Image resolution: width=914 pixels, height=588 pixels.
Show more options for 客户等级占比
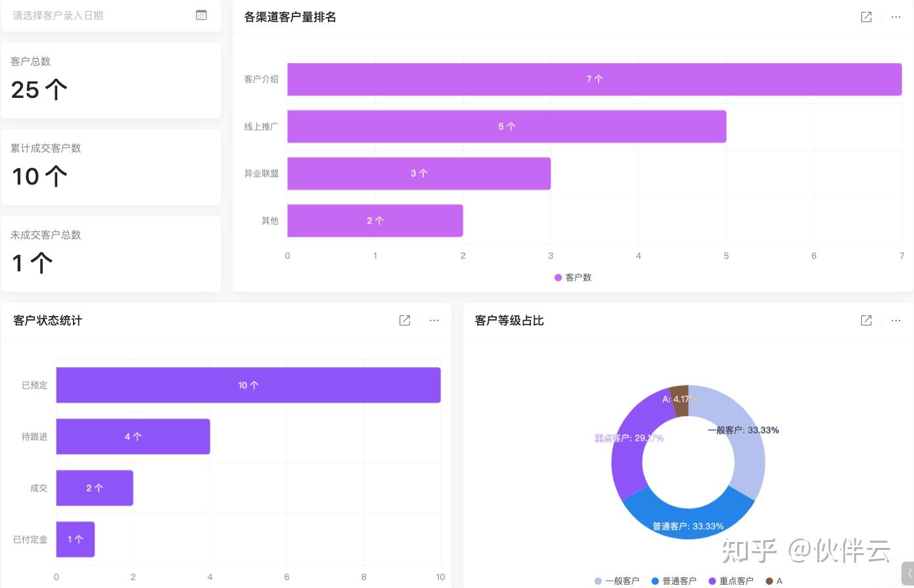(x=896, y=321)
